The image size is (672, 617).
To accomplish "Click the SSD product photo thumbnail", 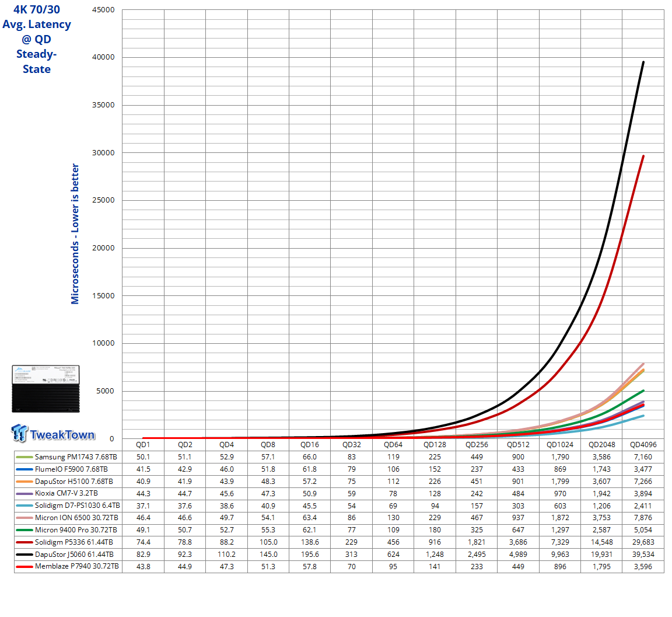I will coord(45,389).
